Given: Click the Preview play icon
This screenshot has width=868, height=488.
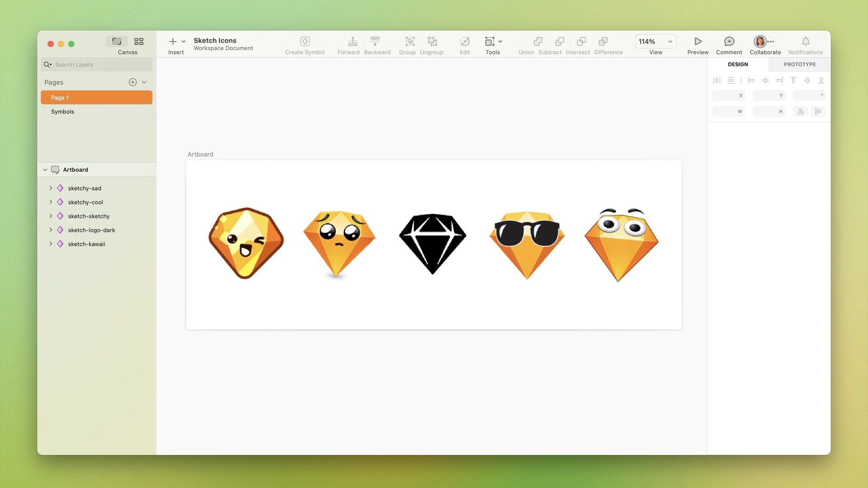Looking at the screenshot, I should tap(698, 42).
